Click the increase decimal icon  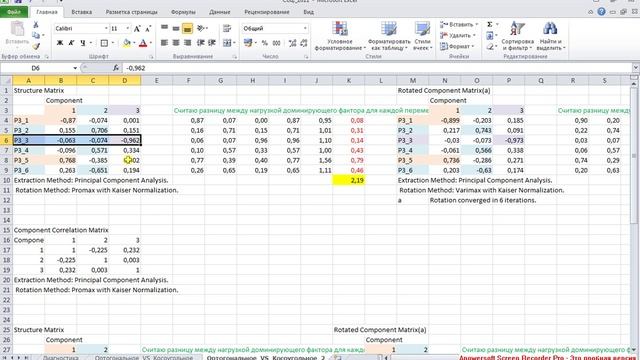(292, 42)
